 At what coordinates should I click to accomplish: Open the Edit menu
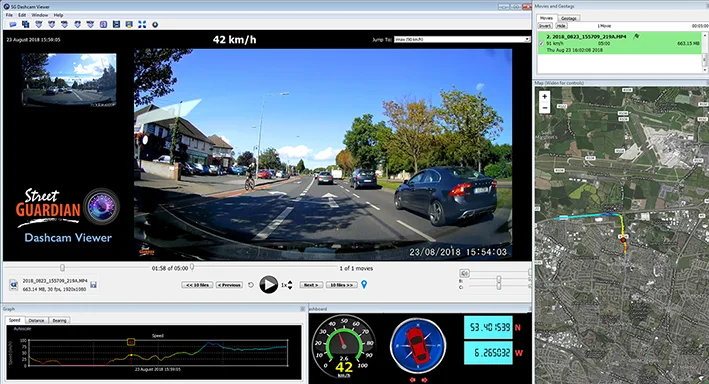coord(22,15)
